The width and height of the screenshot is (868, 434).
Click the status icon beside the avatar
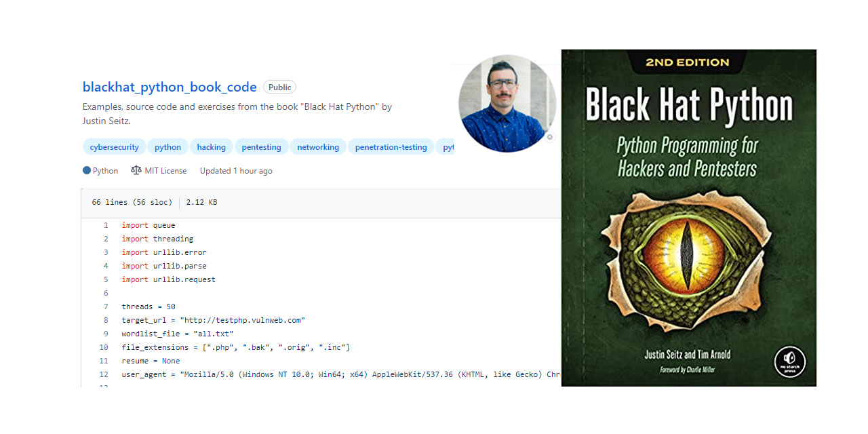[x=550, y=137]
